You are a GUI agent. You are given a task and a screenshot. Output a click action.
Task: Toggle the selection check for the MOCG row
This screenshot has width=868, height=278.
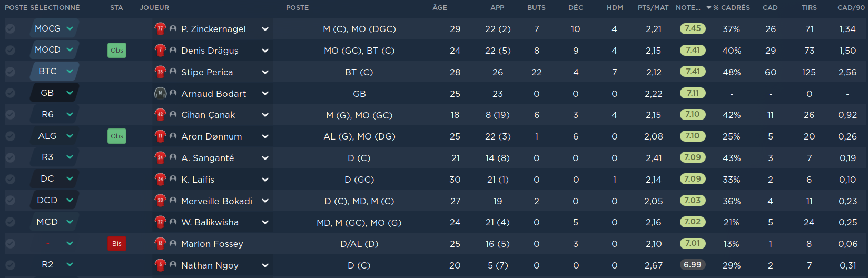point(10,29)
